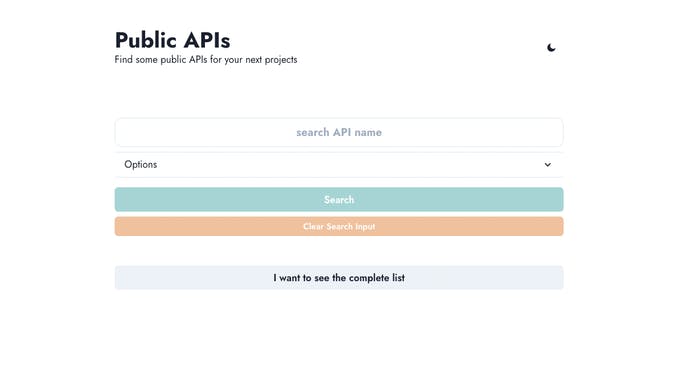This screenshot has width=693, height=380.
Task: Open the Options dropdown
Action: tap(339, 164)
